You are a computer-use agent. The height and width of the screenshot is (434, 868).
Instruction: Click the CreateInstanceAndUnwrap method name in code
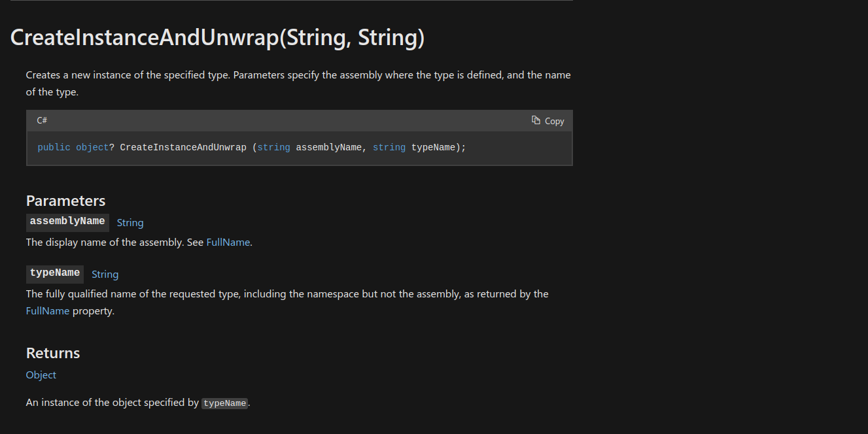[x=183, y=148]
